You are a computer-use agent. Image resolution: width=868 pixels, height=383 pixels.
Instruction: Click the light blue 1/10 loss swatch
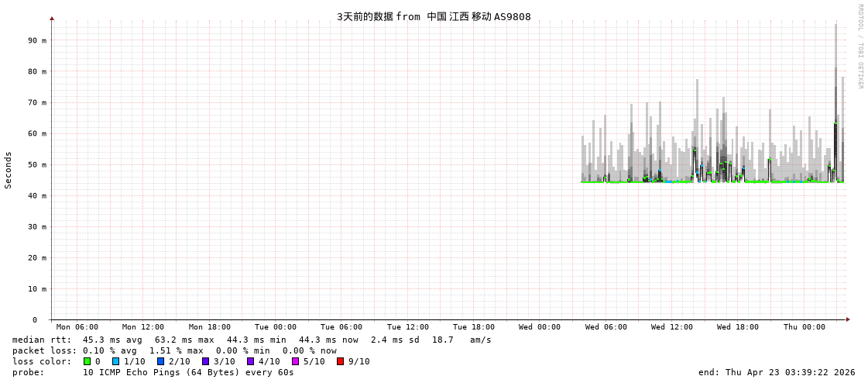point(116,361)
